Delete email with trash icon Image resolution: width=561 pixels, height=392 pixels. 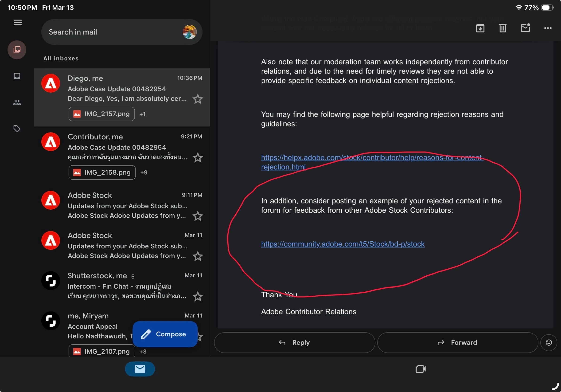click(x=503, y=28)
